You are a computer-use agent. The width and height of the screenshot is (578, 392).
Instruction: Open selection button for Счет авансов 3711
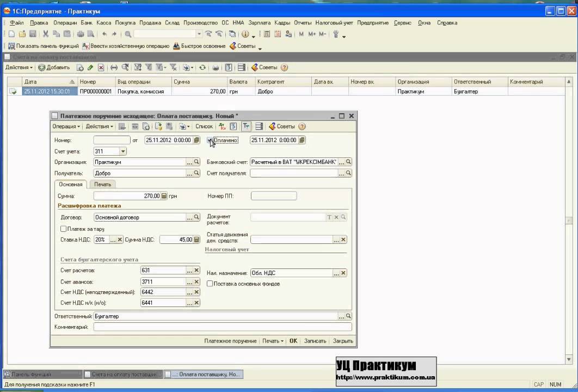[x=189, y=282]
